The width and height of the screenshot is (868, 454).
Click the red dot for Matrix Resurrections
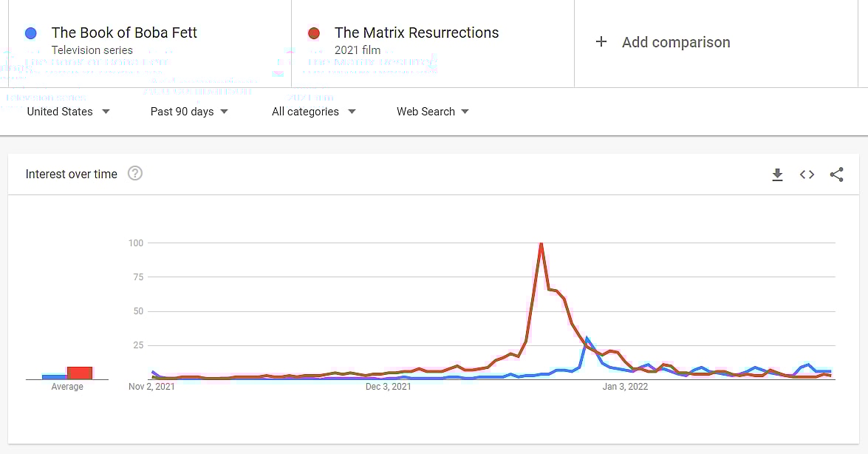coord(314,33)
